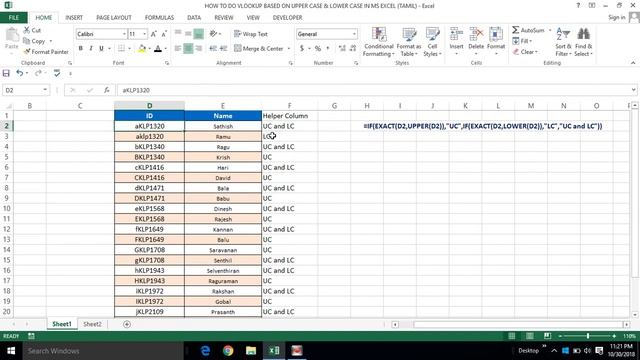Click Sign in
640x360 pixels.
click(x=616, y=18)
